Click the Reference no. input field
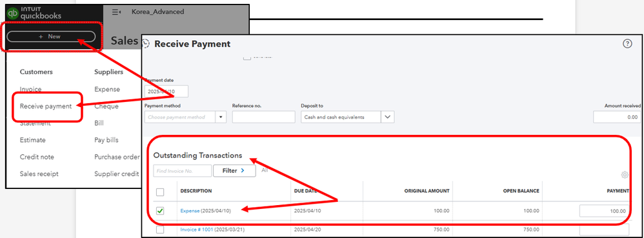The image size is (644, 238). (263, 117)
